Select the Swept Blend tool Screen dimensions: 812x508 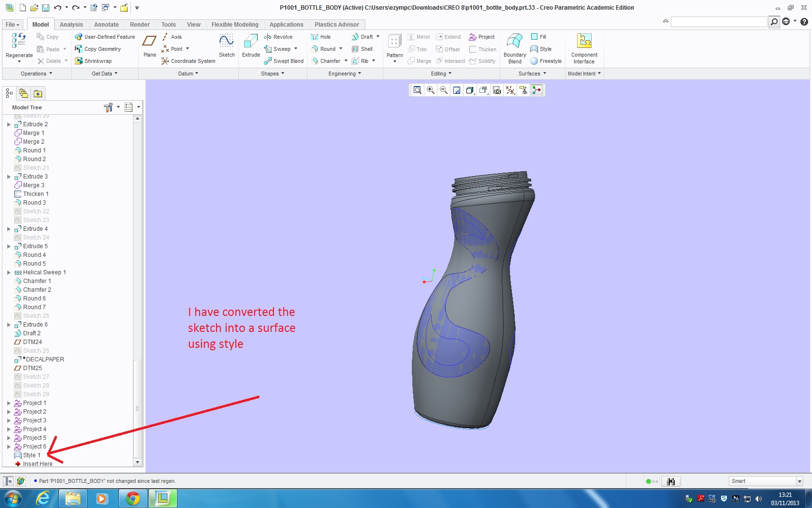coord(284,61)
